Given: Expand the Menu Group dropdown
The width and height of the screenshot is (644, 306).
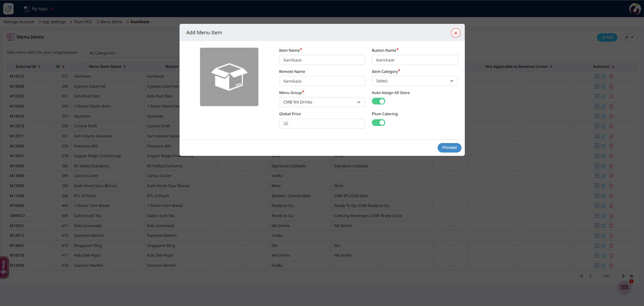Looking at the screenshot, I should point(322,102).
